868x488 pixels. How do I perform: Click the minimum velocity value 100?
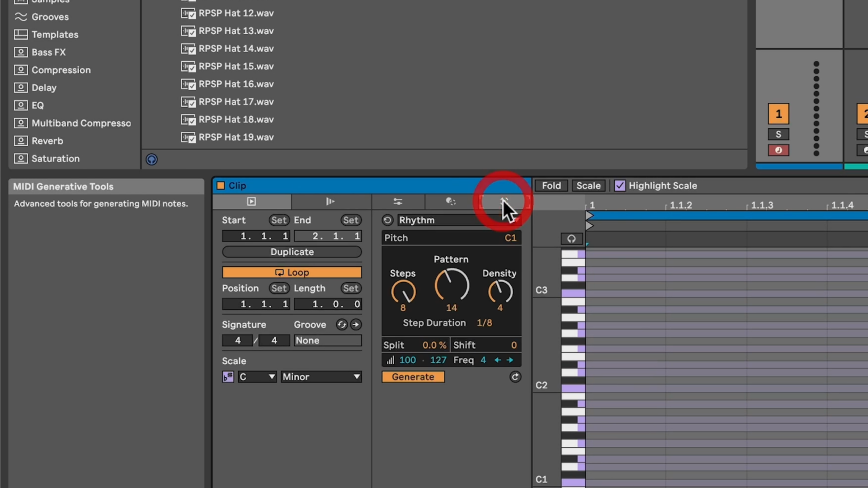point(407,360)
